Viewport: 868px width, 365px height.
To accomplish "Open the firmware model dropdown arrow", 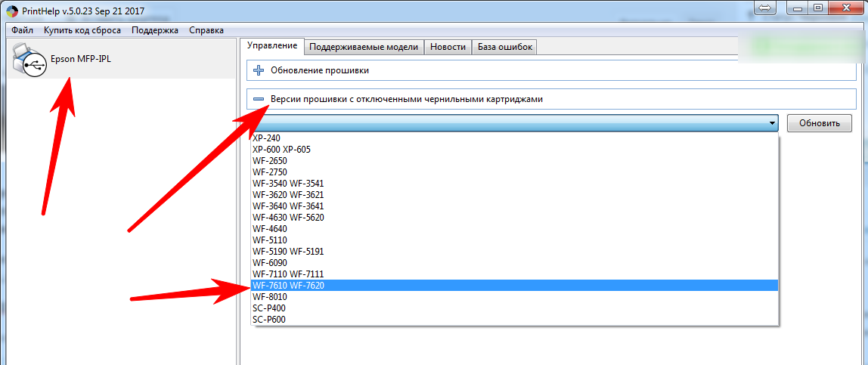I will 772,123.
